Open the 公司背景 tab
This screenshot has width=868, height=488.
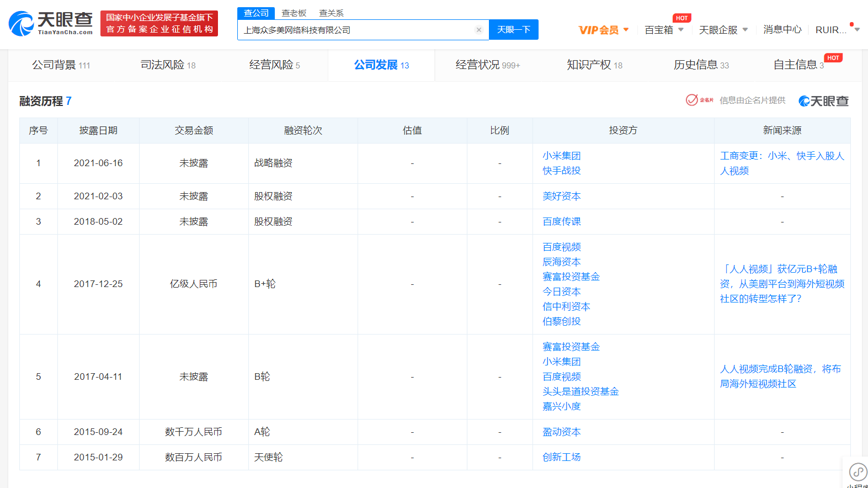(61, 65)
